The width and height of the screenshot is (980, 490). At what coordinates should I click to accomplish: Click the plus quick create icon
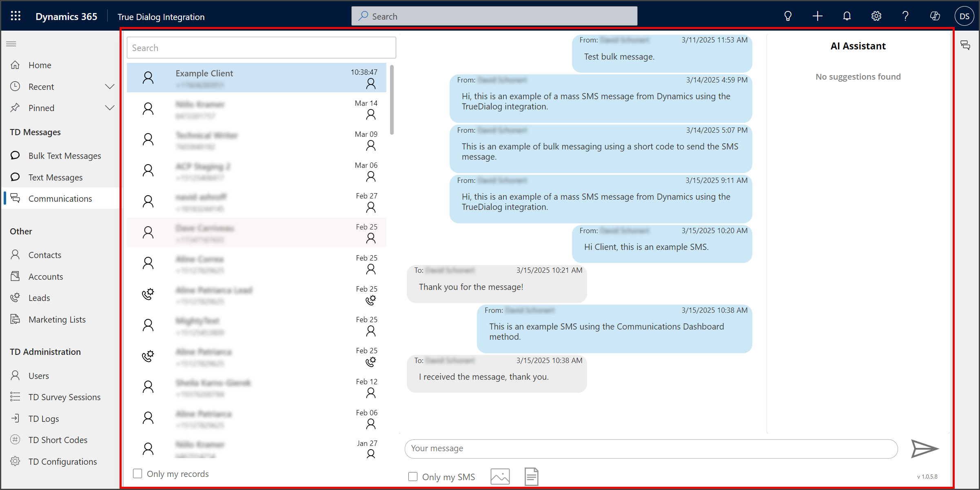818,16
